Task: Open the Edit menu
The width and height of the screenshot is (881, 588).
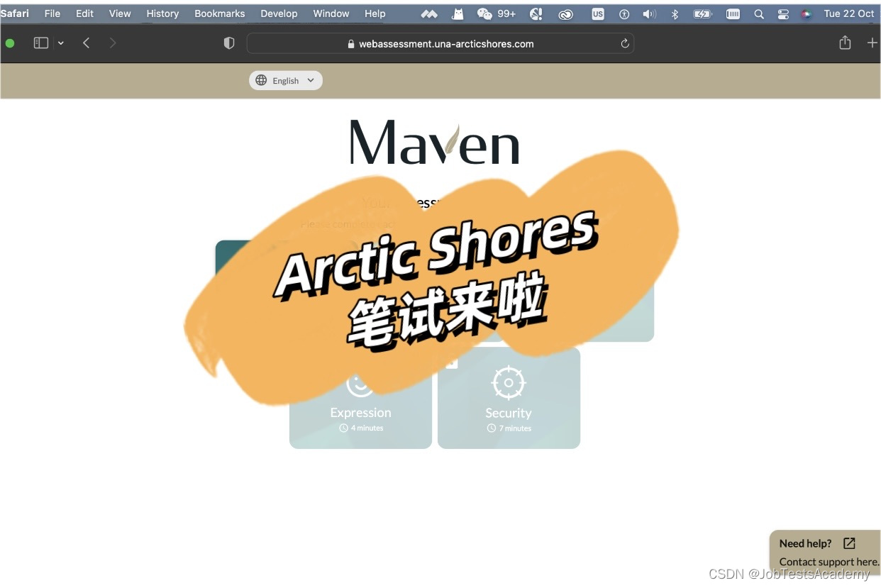Action: 84,13
